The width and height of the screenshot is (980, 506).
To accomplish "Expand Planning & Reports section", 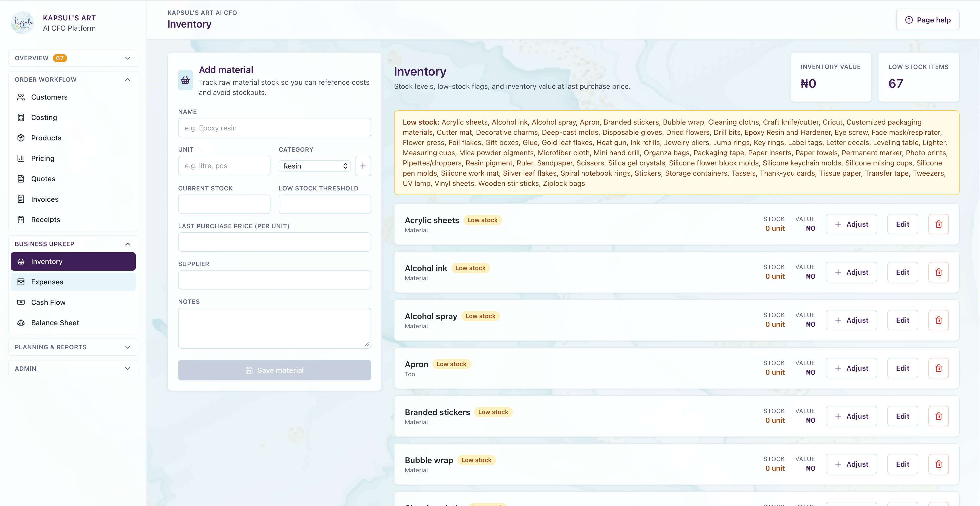I will coord(73,347).
